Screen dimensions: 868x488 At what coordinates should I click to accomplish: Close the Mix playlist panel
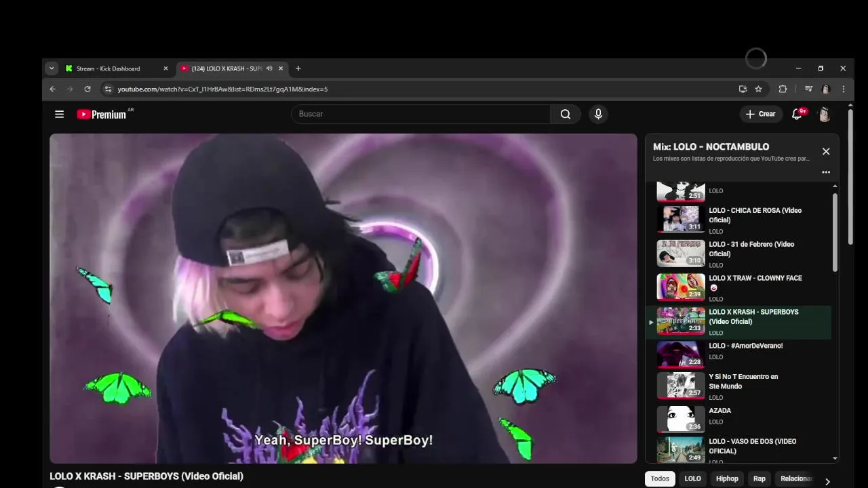pyautogui.click(x=825, y=151)
